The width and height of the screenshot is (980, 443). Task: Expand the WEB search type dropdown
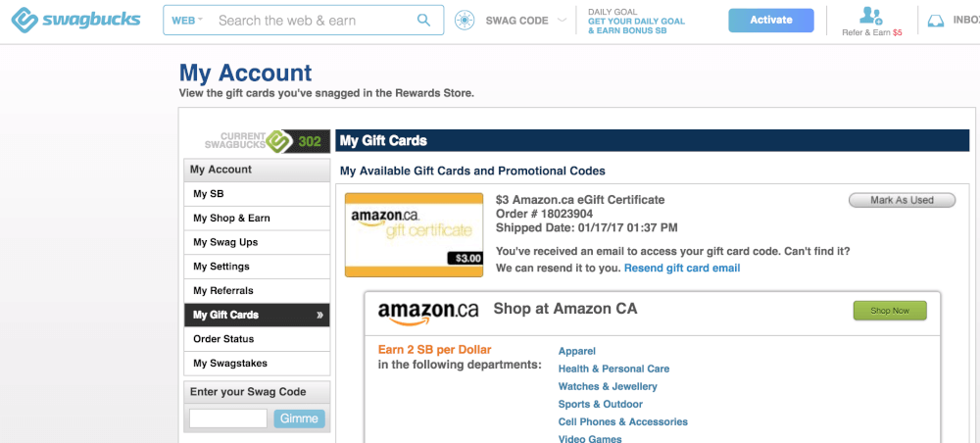pos(187,20)
